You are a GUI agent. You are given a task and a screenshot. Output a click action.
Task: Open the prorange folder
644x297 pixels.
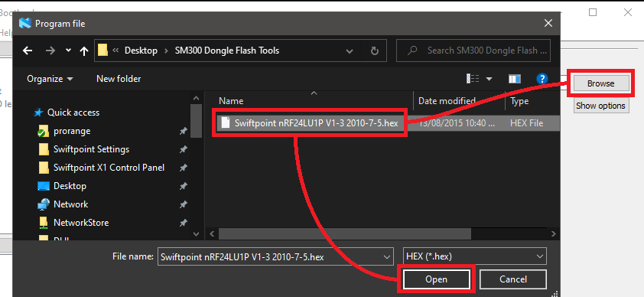[72, 131]
